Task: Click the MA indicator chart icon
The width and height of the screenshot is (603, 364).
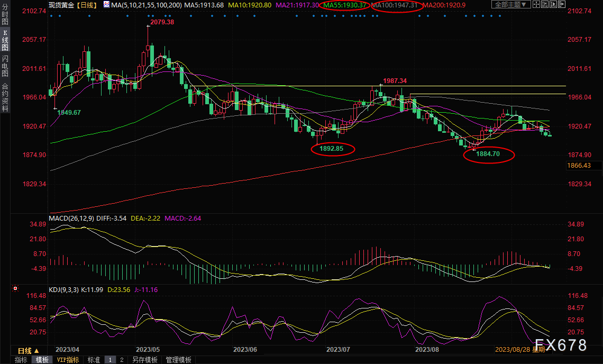Action: coord(106,5)
